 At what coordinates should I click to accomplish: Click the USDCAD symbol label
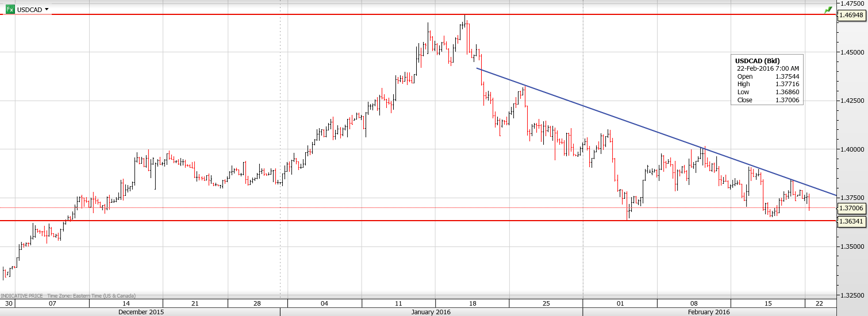coord(29,10)
